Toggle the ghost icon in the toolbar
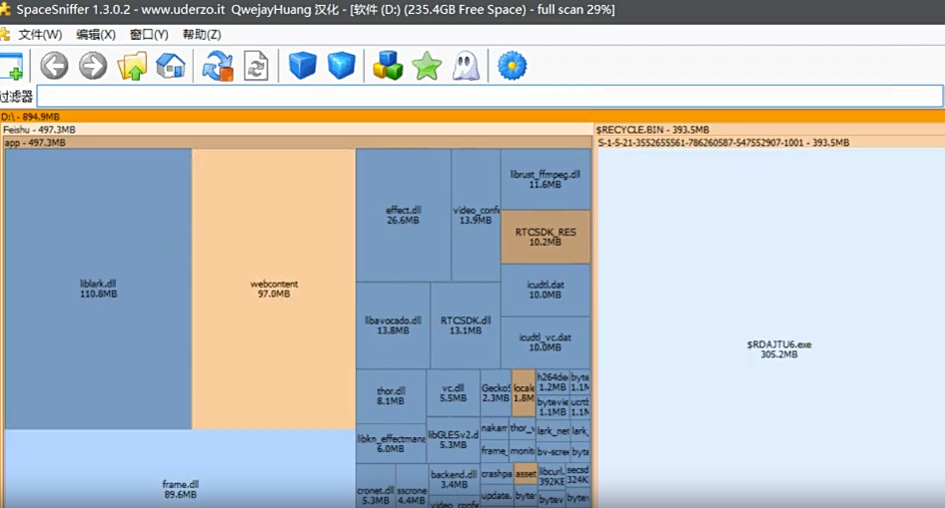Image resolution: width=945 pixels, height=508 pixels. [x=465, y=66]
